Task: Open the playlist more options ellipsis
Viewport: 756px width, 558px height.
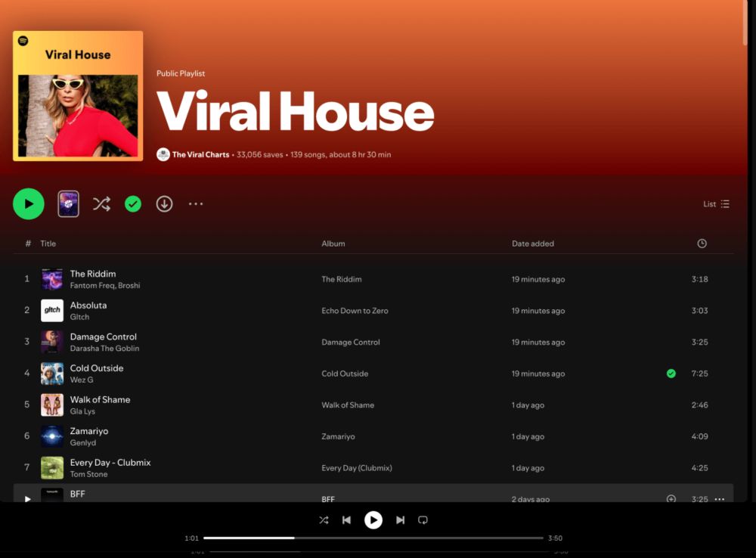Action: click(196, 204)
